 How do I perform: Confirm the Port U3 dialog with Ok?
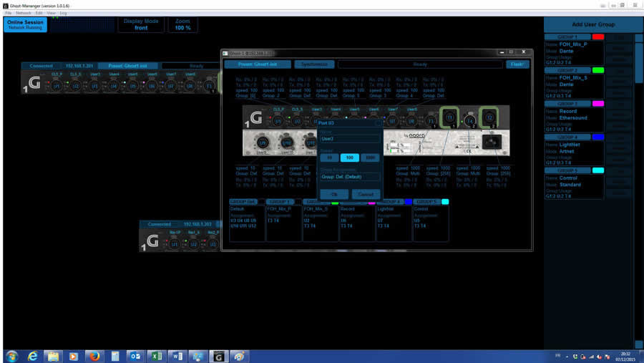333,194
